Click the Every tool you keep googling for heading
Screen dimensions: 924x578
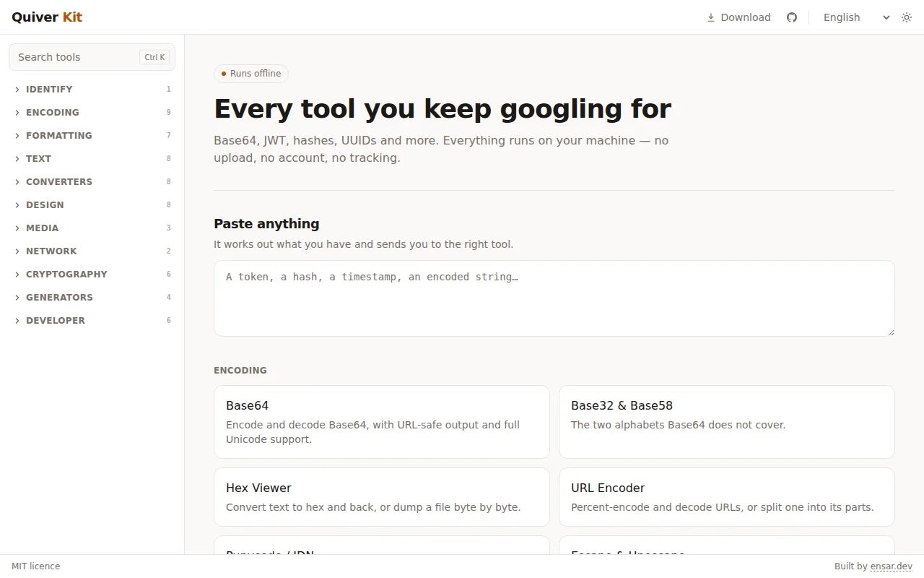[x=443, y=109]
